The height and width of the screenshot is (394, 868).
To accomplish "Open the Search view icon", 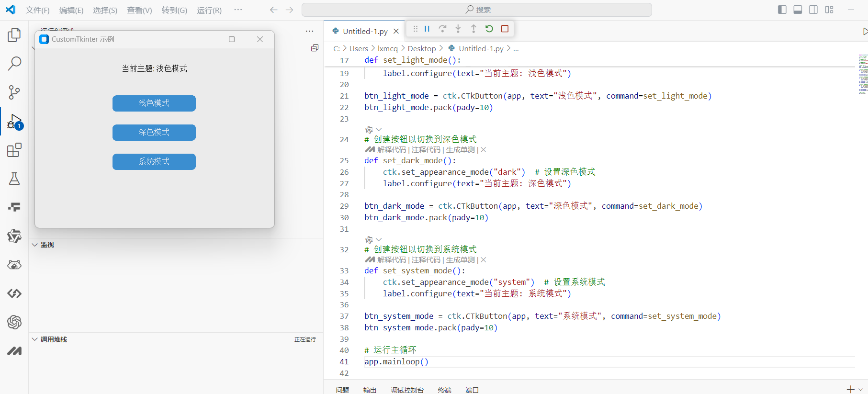I will (x=14, y=63).
